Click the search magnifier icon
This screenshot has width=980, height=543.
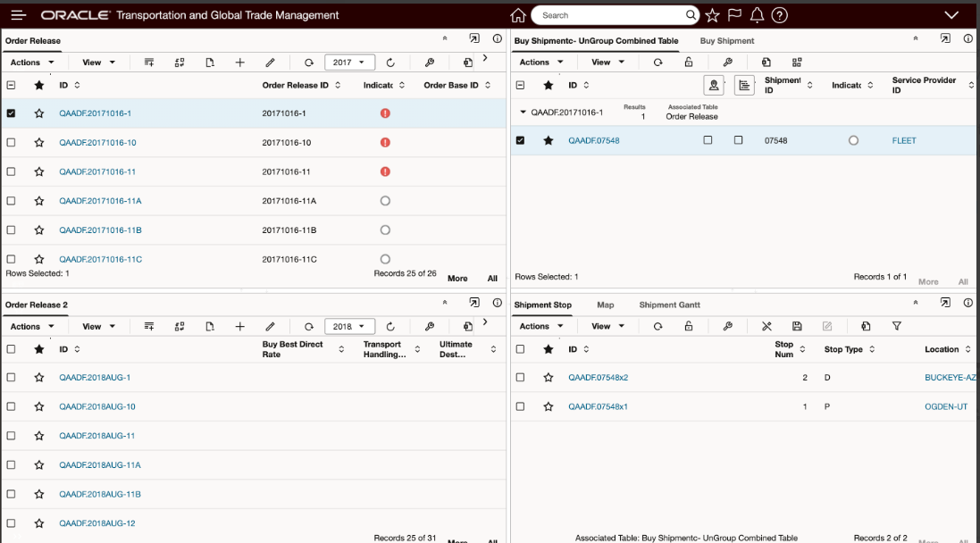(690, 15)
